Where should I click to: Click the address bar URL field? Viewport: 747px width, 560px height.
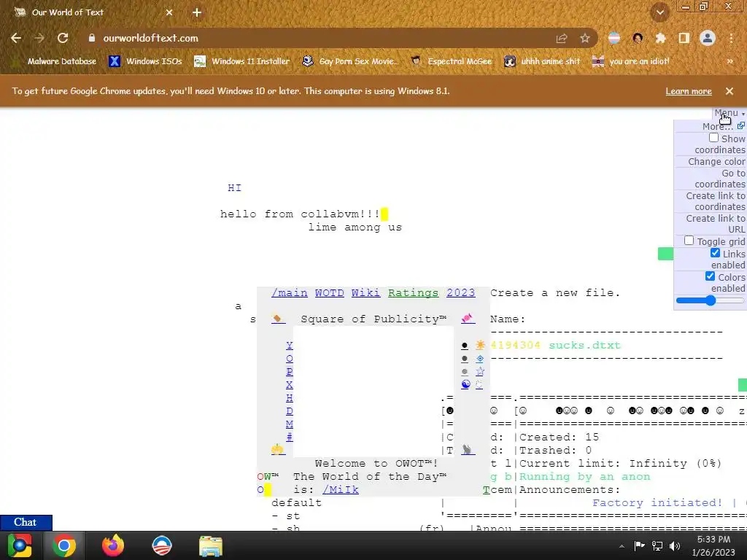[x=314, y=38]
